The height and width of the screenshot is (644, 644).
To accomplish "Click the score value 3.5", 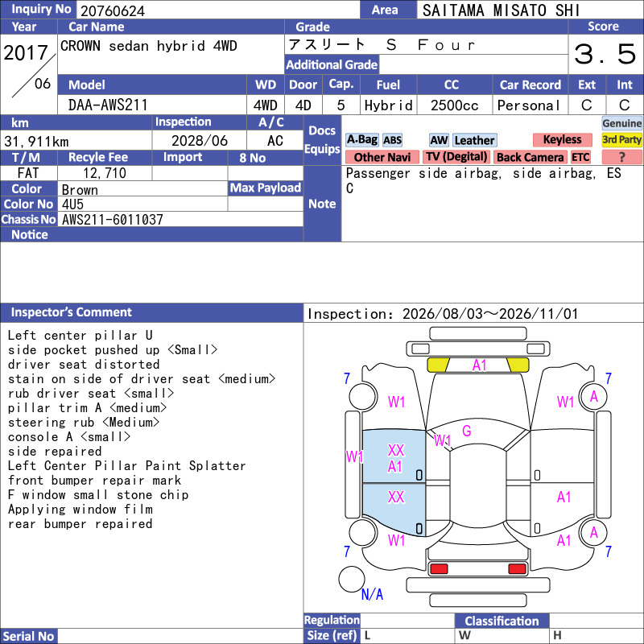I will click(605, 54).
